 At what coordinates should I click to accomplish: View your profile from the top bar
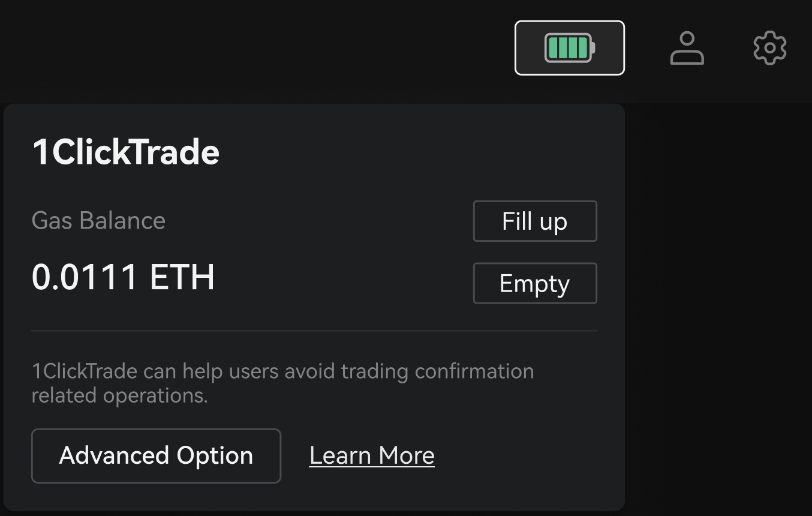687,47
